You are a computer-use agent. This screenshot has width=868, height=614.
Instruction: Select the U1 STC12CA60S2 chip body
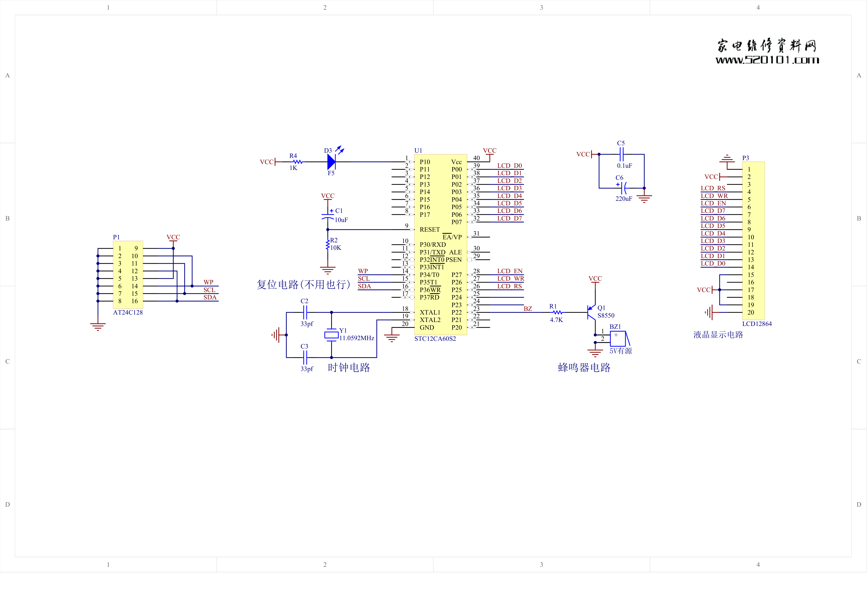tap(441, 245)
